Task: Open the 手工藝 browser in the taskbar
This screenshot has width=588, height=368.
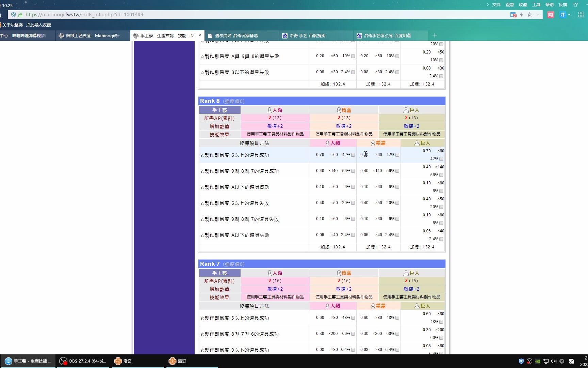Action: 28,361
